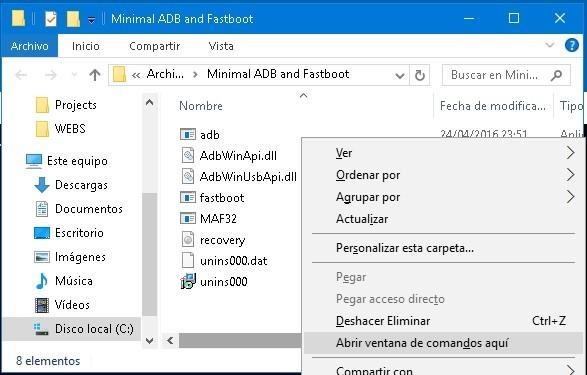The height and width of the screenshot is (375, 587).
Task: Open the Compartir con submenu
Action: [444, 370]
